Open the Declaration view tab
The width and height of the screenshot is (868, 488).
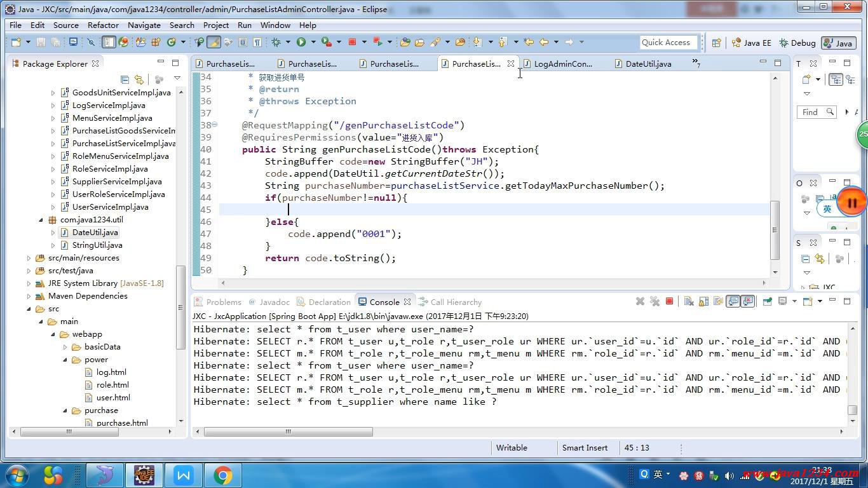pyautogui.click(x=323, y=302)
